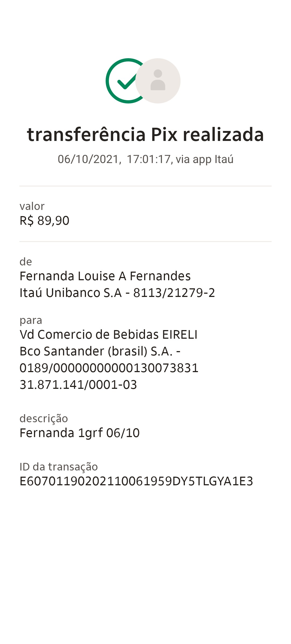
Task: Select the transfer date and time text
Action: 145,159
